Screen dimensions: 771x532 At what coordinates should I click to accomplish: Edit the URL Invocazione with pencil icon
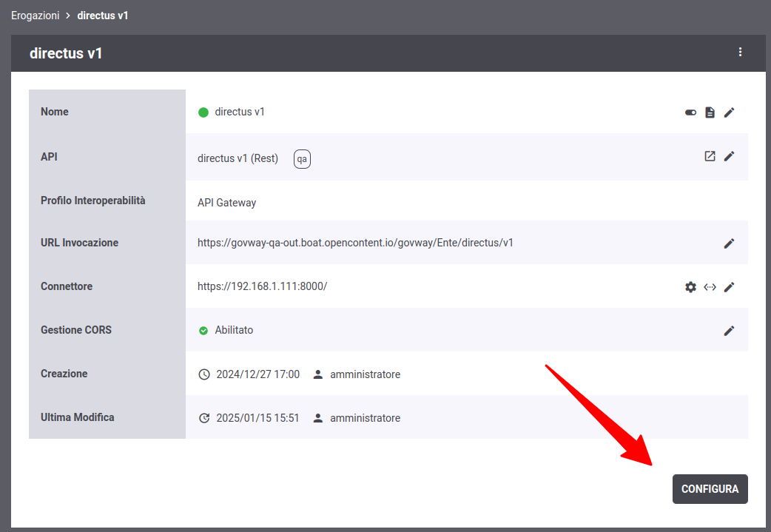(729, 243)
